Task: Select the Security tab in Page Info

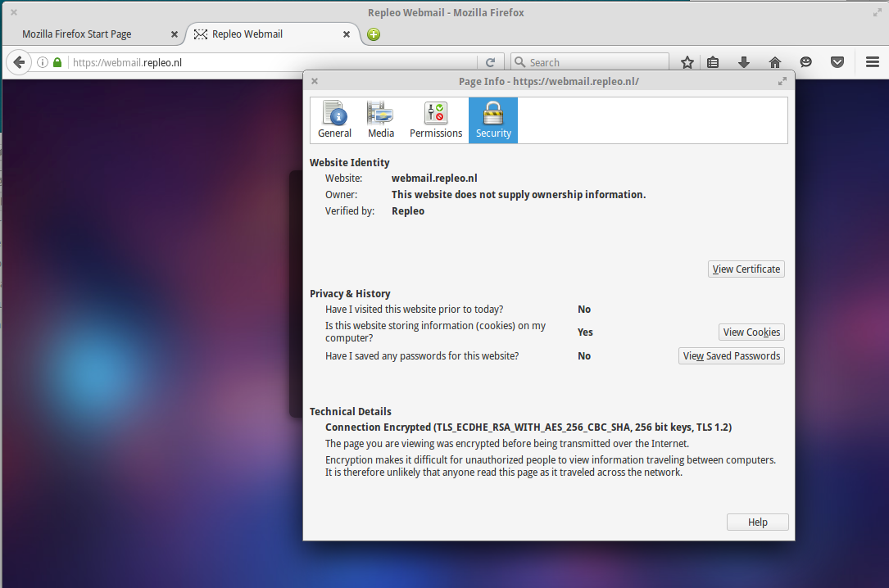Action: coord(493,120)
